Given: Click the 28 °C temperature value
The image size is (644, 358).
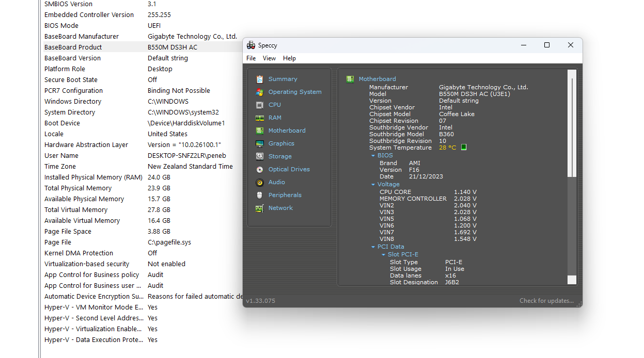Looking at the screenshot, I should (447, 148).
